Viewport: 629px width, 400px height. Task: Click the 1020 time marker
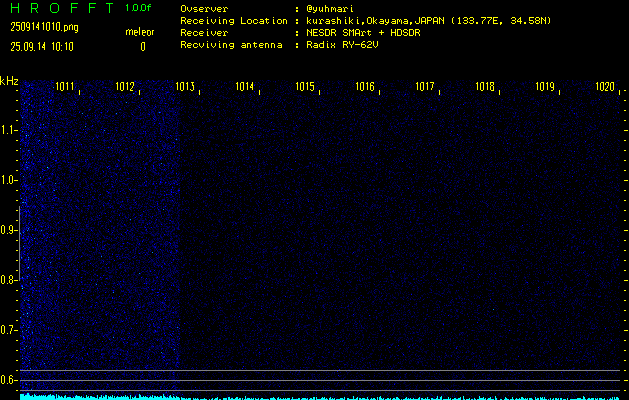[x=605, y=86]
